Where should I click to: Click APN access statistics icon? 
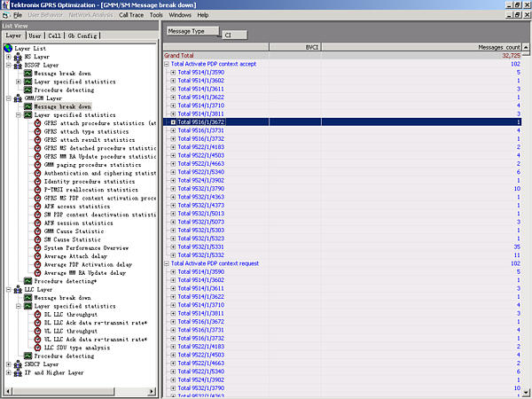37,207
